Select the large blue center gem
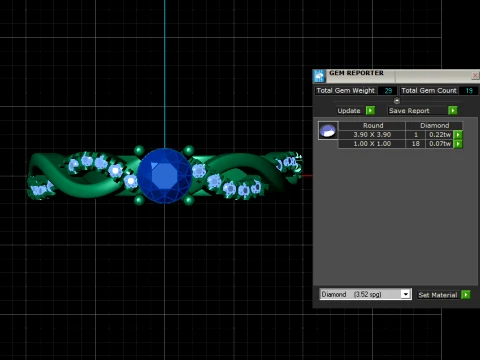480x360 pixels. point(165,176)
